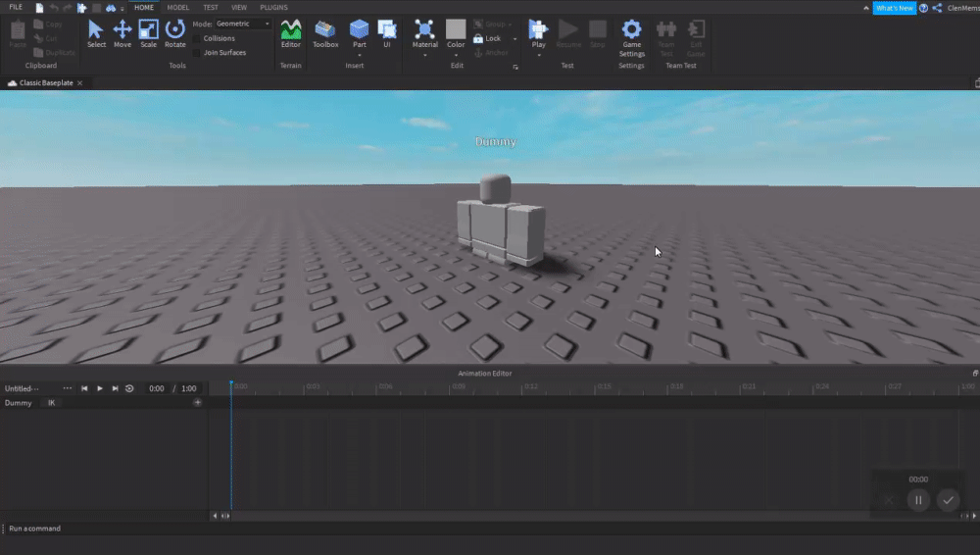This screenshot has width=980, height=555.
Task: Finish recording with the checkmark button
Action: click(948, 500)
